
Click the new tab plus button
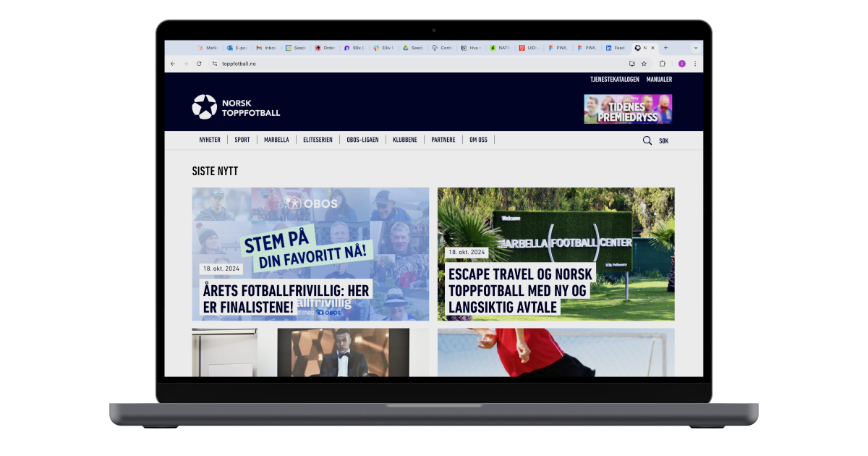pyautogui.click(x=665, y=48)
